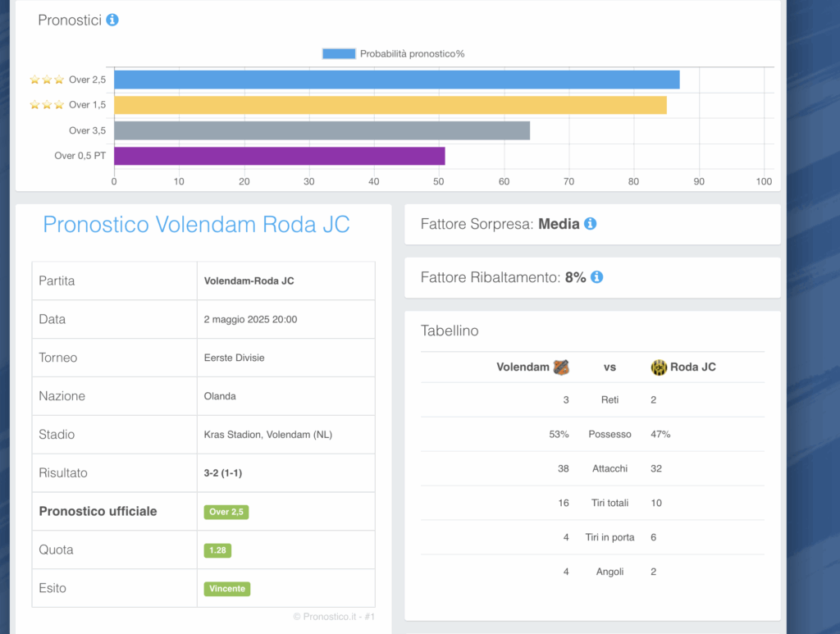Screen dimensions: 840x634
Task: Click the stars beside Over 1,5
Action: tap(47, 105)
